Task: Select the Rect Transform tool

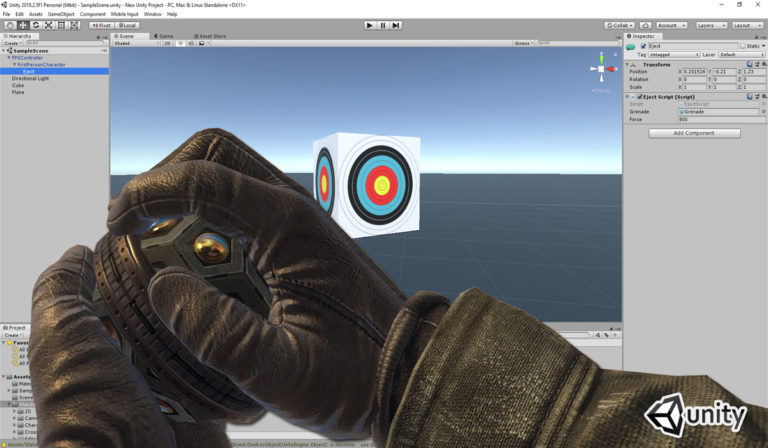Action: [x=61, y=25]
